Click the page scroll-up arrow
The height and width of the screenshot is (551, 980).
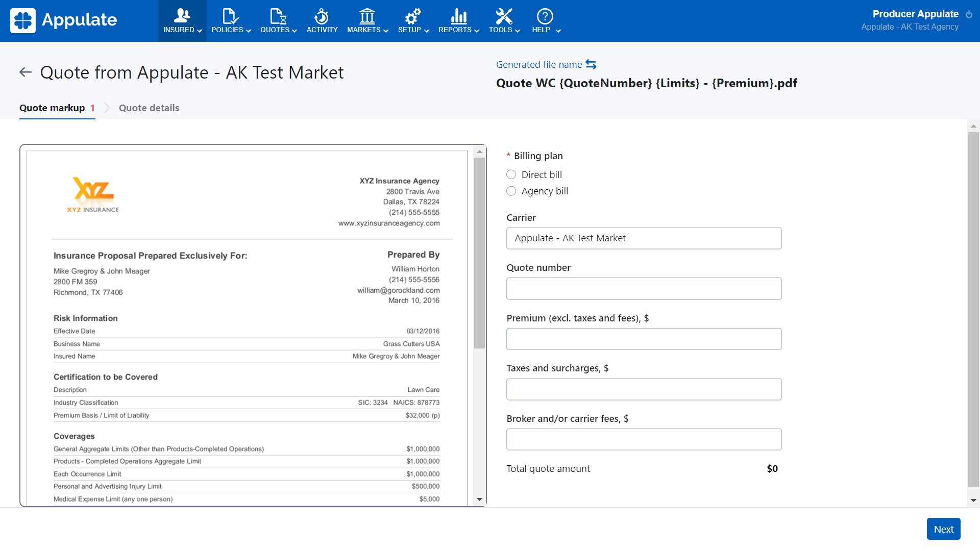point(973,126)
